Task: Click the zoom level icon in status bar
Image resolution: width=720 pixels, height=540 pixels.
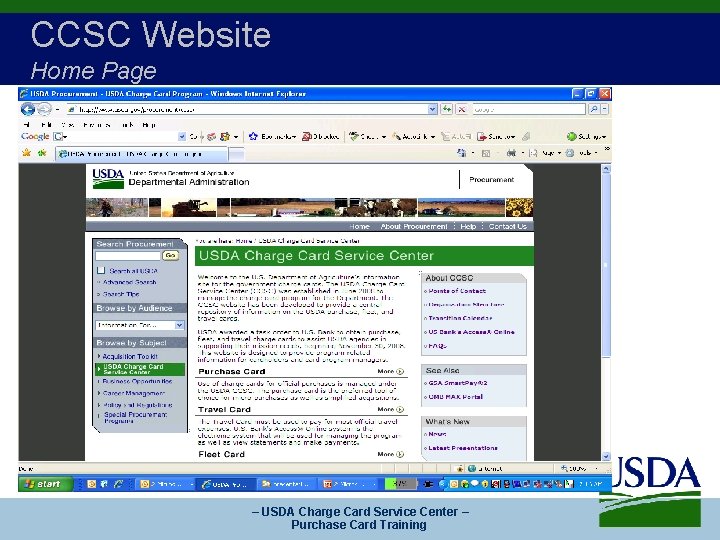Action: [x=564, y=468]
